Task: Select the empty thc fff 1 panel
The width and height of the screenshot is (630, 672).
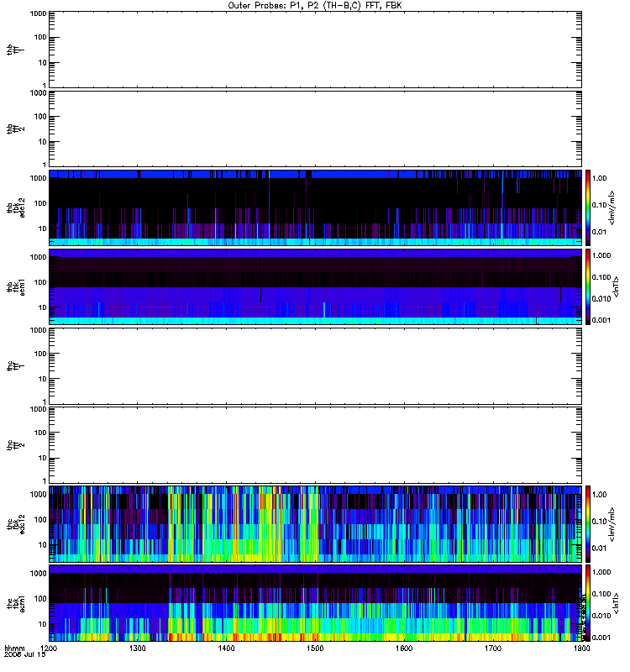Action: click(x=315, y=366)
